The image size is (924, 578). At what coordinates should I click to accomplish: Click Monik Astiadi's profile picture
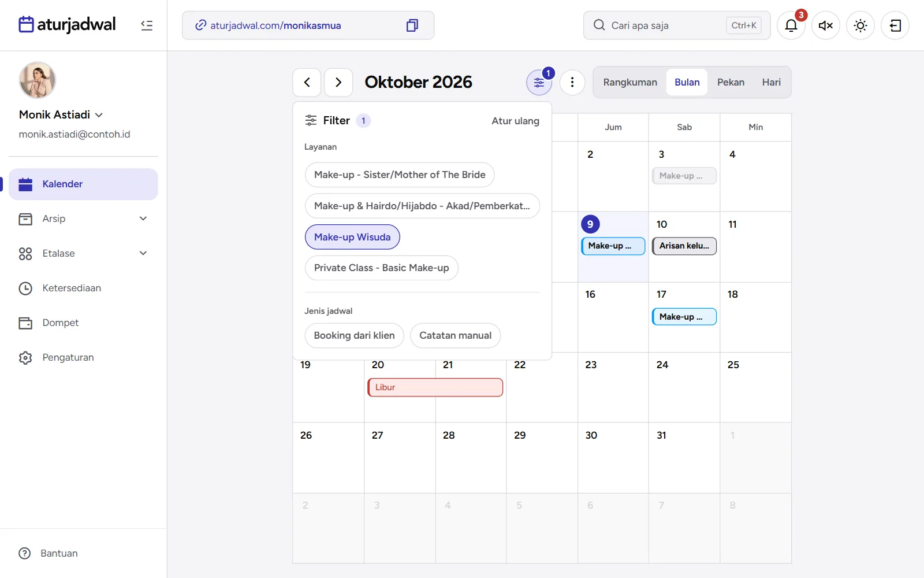click(x=38, y=80)
